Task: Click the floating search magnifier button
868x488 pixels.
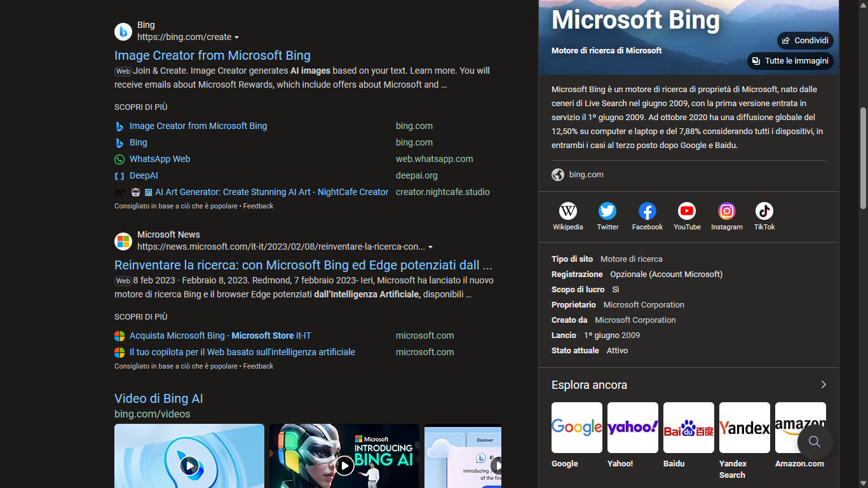Action: pyautogui.click(x=815, y=442)
